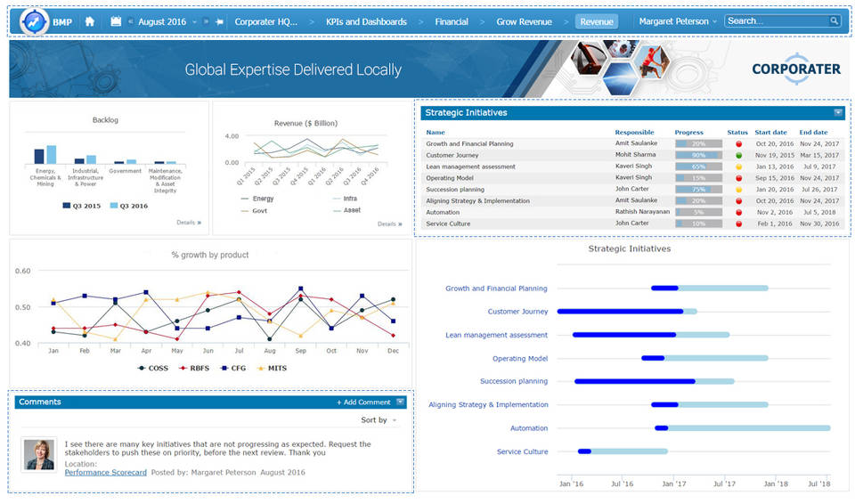
Task: Click the Customer Journey 90% progress bar
Action: pos(698,155)
